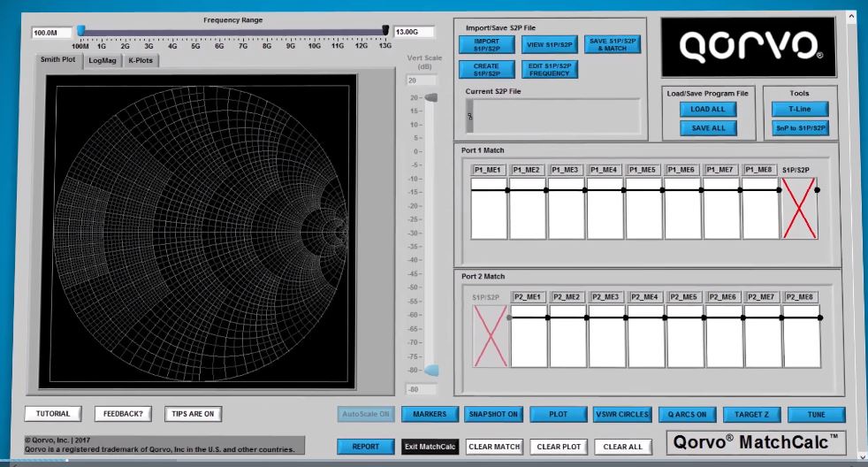Select the P1_ME6 match element slot
This screenshot has width=868, height=467.
pyautogui.click(x=682, y=209)
